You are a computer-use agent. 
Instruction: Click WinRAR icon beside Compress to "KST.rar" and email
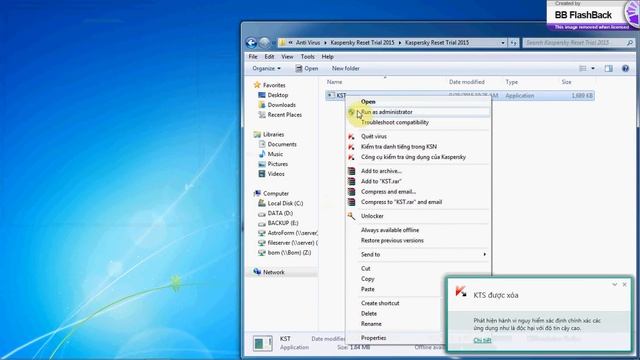tap(351, 202)
